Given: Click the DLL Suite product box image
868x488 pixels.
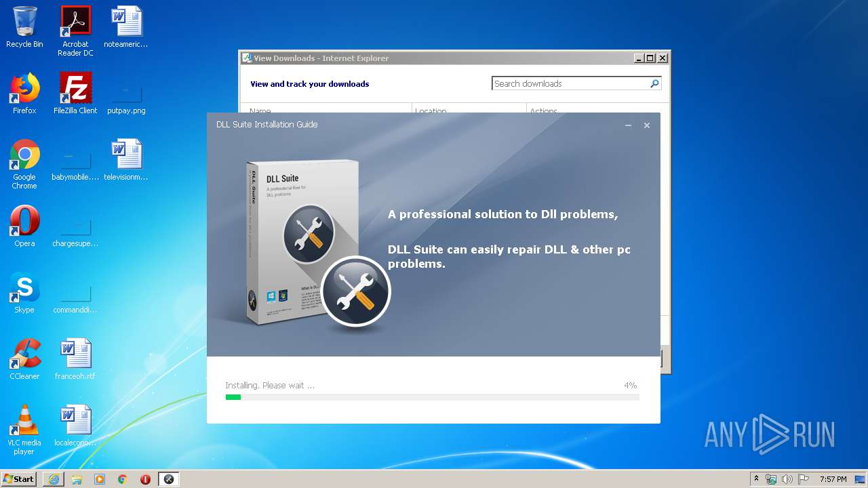Looking at the screenshot, I should 302,243.
